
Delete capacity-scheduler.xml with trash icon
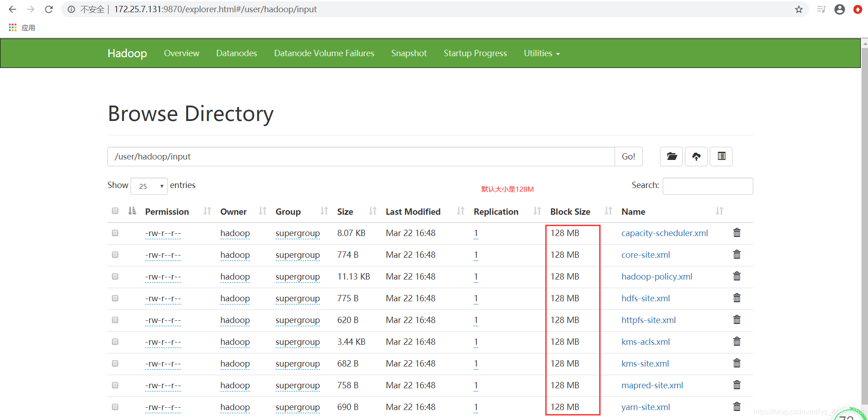(x=737, y=232)
